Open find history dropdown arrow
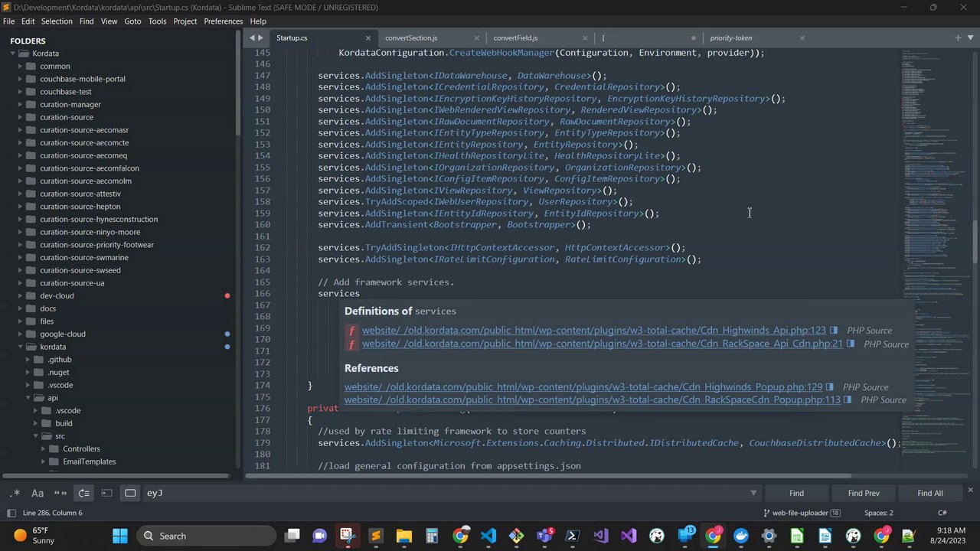Viewport: 980px width, 551px height. point(753,493)
